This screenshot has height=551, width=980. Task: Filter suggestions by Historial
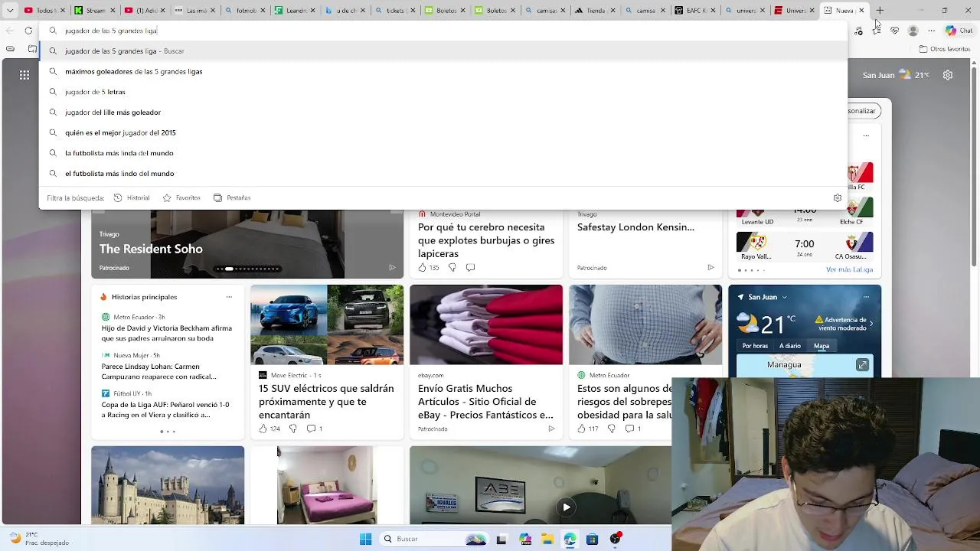pyautogui.click(x=132, y=197)
